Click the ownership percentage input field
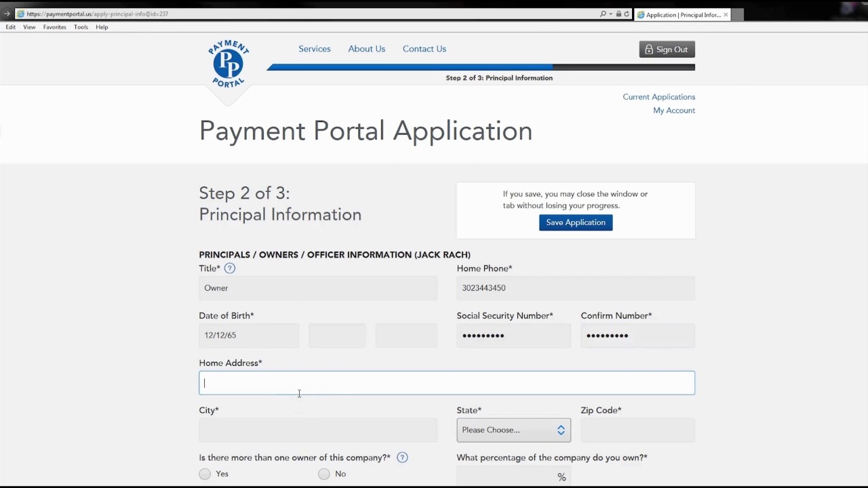The width and height of the screenshot is (868, 488). point(513,476)
